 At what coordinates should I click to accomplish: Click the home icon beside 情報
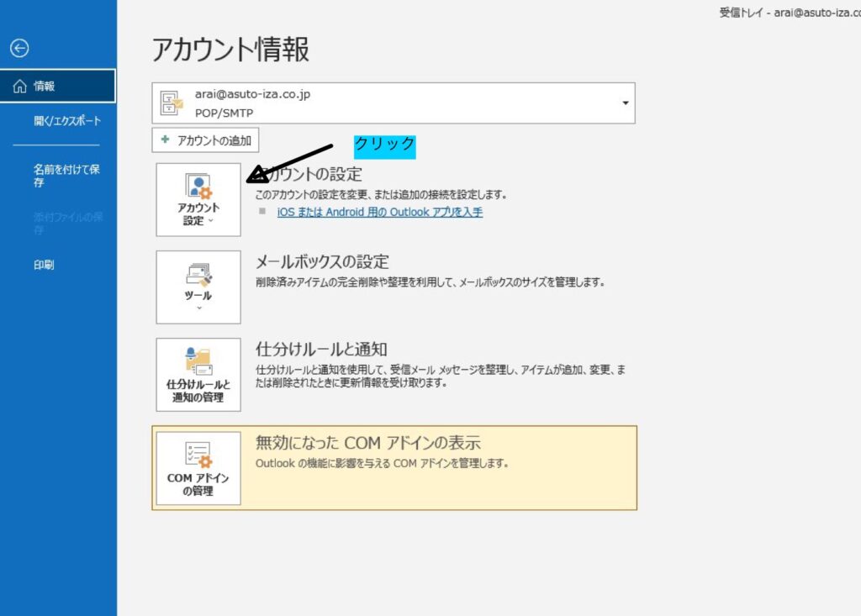click(x=19, y=87)
